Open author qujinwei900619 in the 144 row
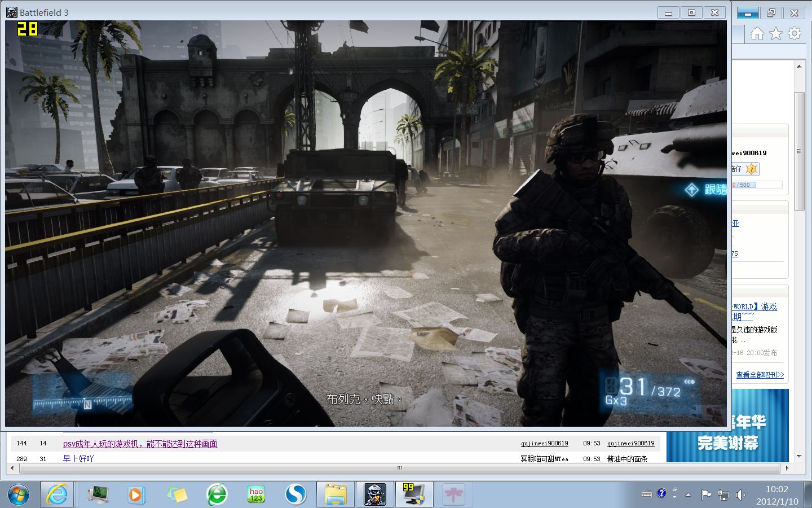Image resolution: width=812 pixels, height=508 pixels. [x=545, y=444]
